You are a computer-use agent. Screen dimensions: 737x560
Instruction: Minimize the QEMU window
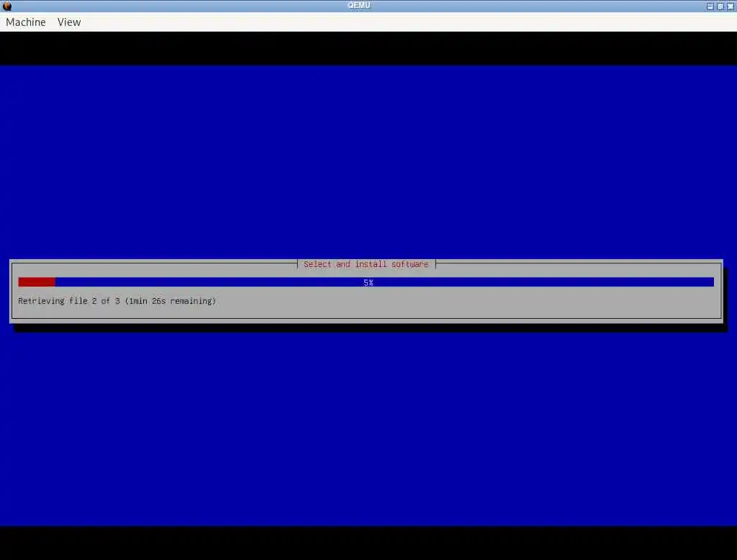click(x=710, y=6)
